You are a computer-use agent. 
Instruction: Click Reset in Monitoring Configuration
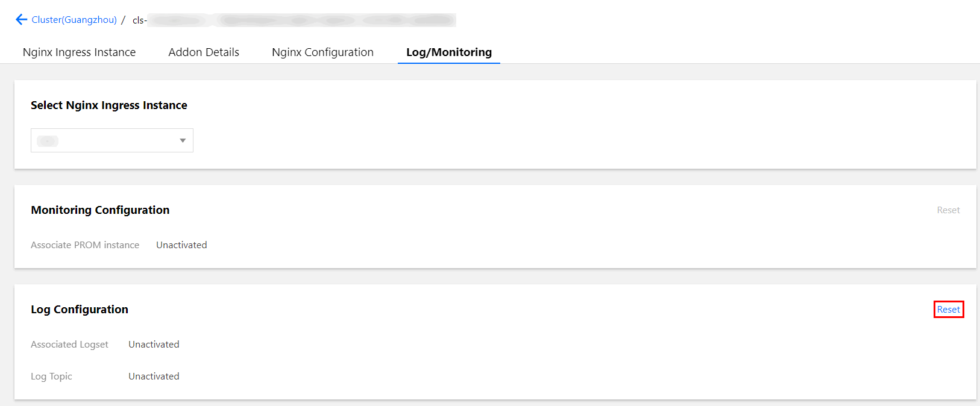pyautogui.click(x=948, y=210)
